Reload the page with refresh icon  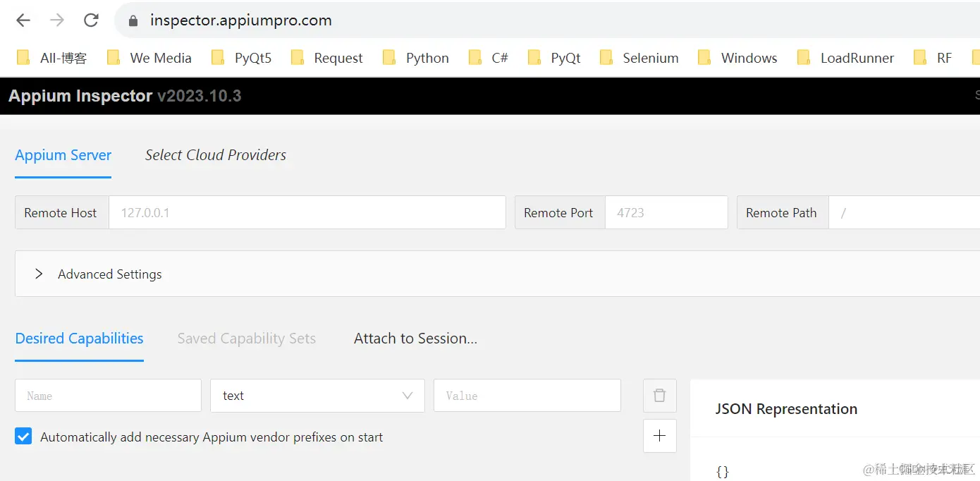pos(91,20)
